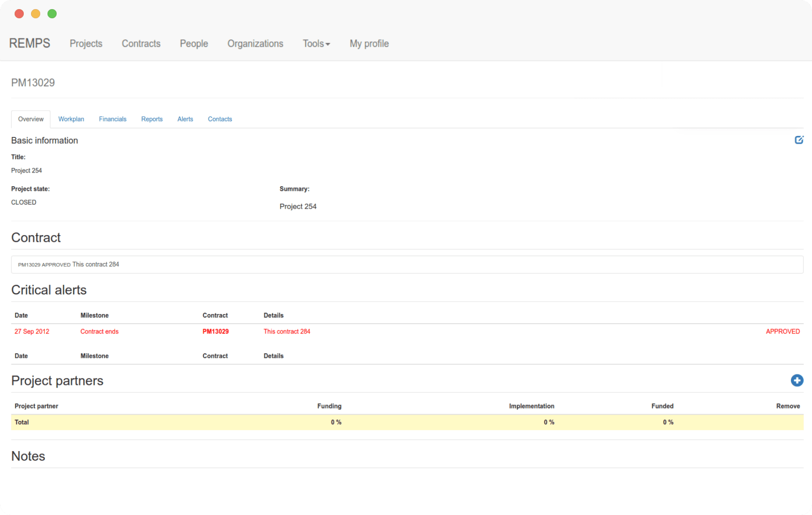This screenshot has height=515, width=812.
Task: Open the Projects navigation item
Action: 86,44
